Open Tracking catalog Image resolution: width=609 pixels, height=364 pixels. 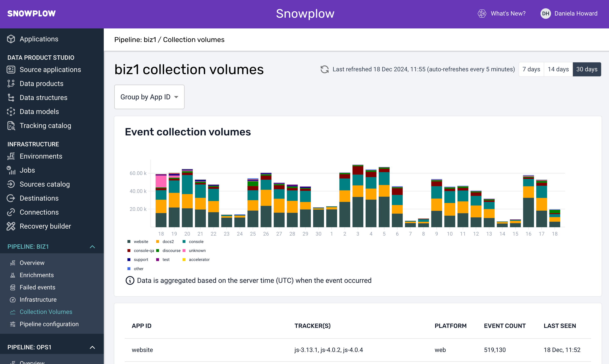tap(45, 126)
